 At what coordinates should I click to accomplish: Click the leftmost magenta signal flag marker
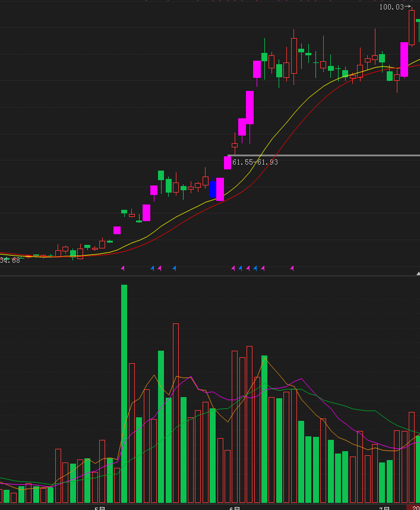coord(122,268)
